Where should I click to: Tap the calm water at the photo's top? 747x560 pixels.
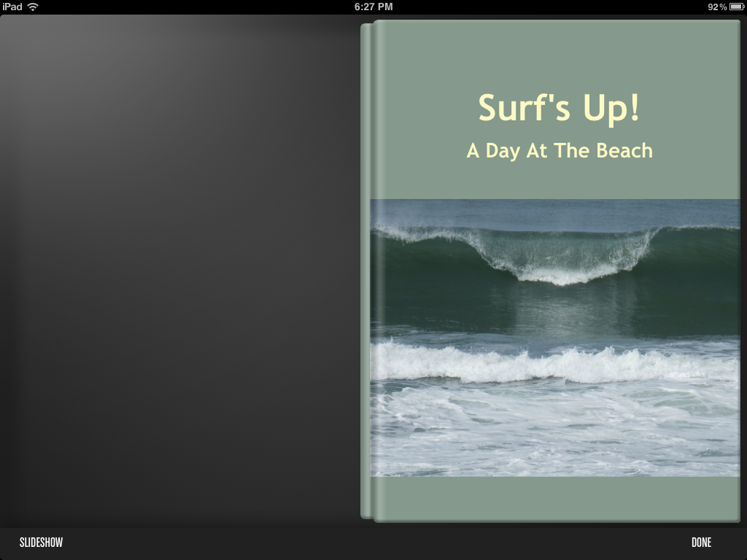tap(554, 213)
